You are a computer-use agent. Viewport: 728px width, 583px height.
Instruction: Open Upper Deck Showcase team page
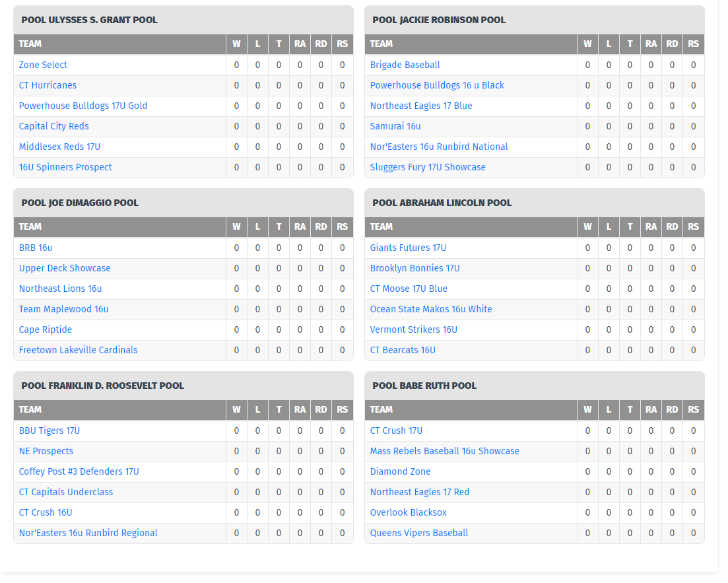tap(65, 268)
